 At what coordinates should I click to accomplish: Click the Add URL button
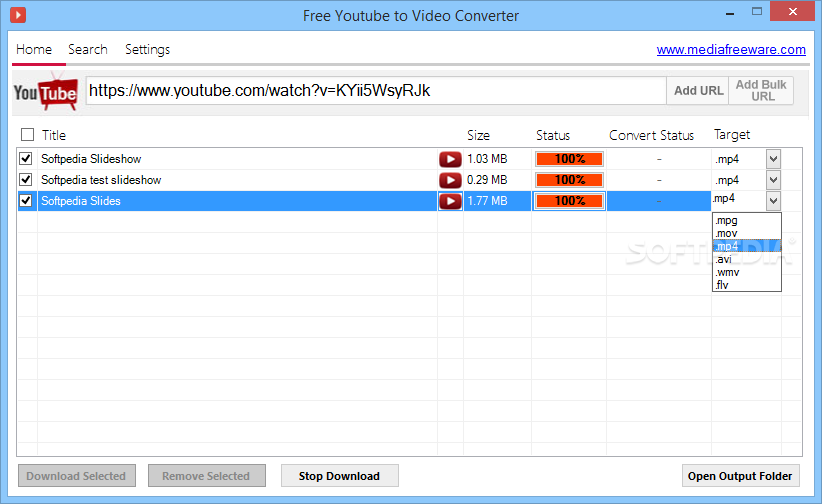tap(698, 90)
